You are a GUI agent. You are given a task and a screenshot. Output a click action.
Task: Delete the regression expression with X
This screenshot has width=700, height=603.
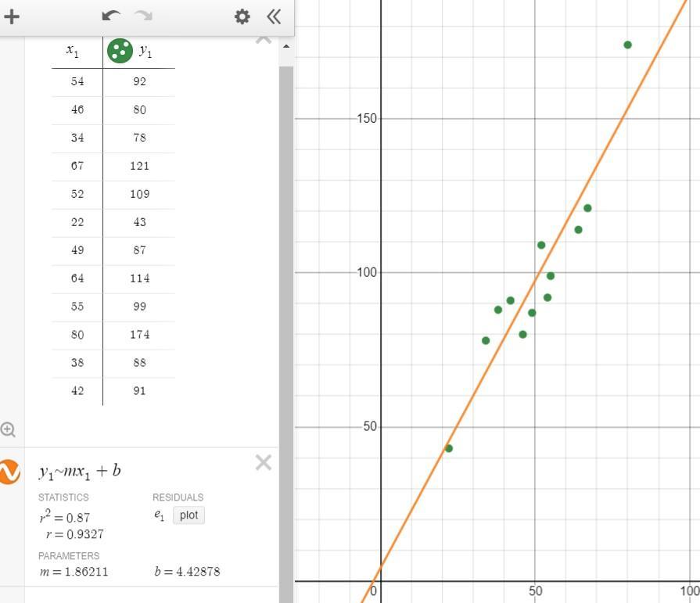pyautogui.click(x=264, y=463)
